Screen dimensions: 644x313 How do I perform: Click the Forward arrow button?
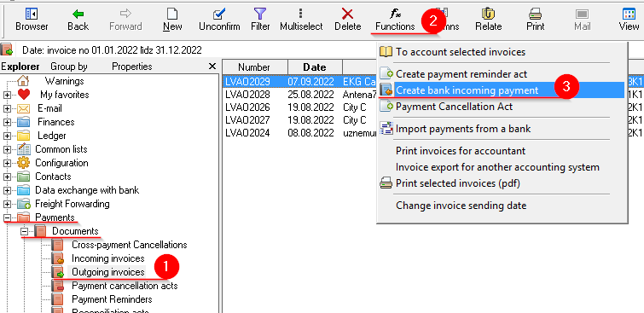pyautogui.click(x=125, y=20)
